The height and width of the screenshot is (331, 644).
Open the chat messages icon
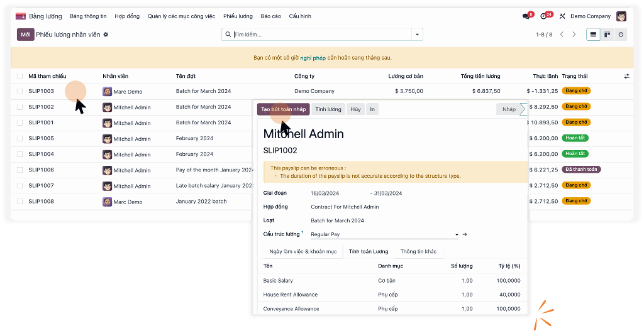pos(526,16)
